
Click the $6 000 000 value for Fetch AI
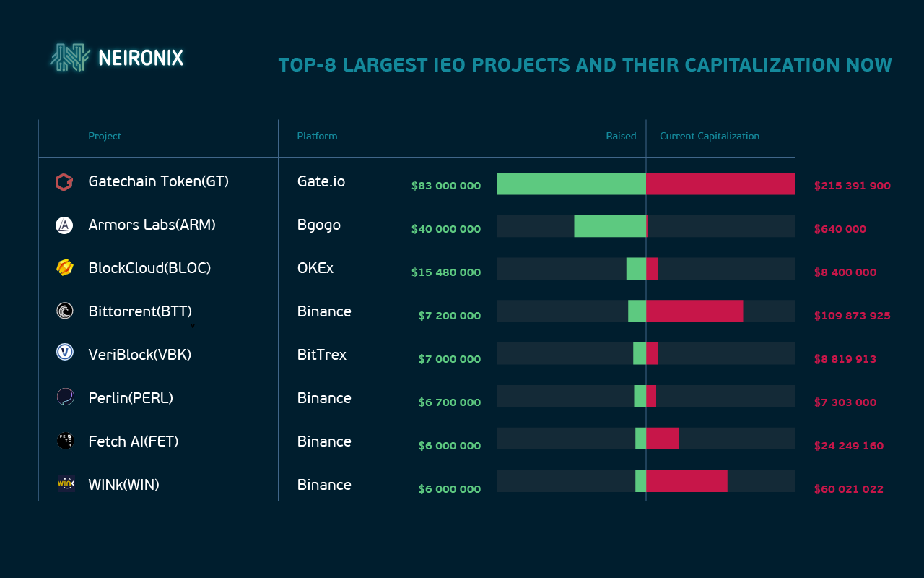click(450, 446)
